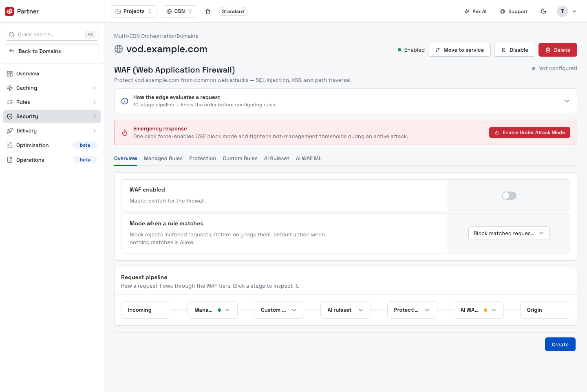The image size is (587, 392).
Task: Click the search magnifier icon
Action: (12, 35)
